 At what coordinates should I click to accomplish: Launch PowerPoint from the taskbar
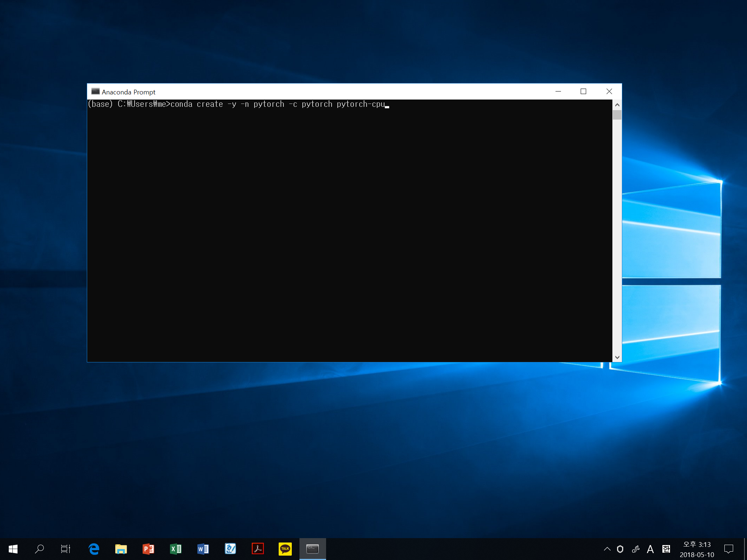point(148,548)
